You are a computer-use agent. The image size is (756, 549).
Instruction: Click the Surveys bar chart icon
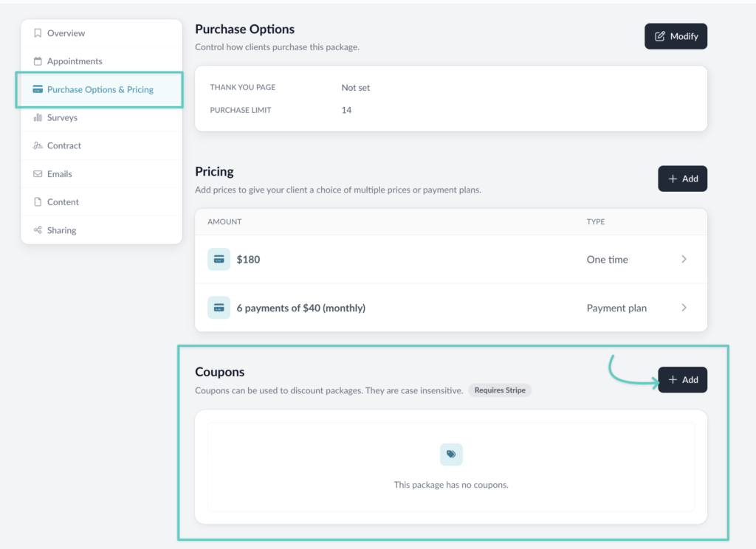[38, 118]
